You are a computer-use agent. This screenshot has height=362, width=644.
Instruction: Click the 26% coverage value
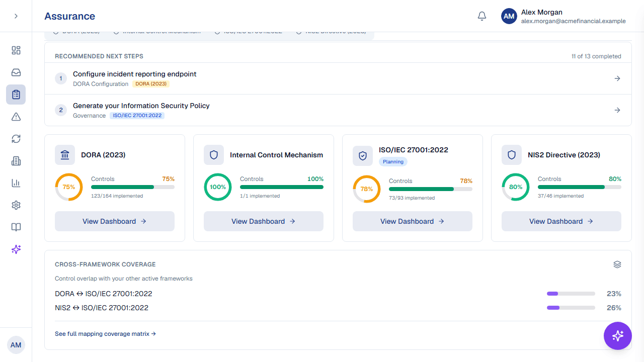click(614, 308)
